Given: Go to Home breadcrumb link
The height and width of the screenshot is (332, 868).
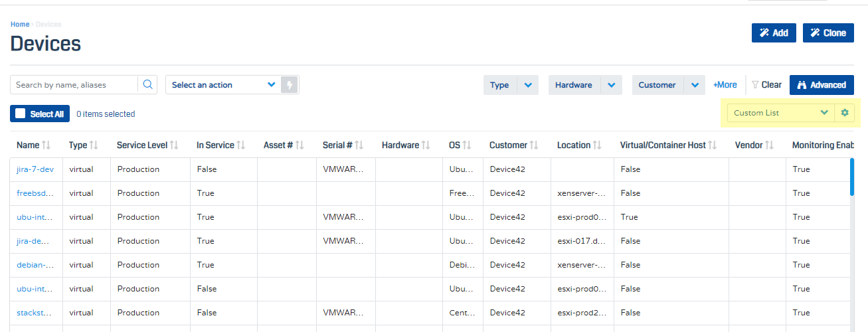Looking at the screenshot, I should pos(20,25).
